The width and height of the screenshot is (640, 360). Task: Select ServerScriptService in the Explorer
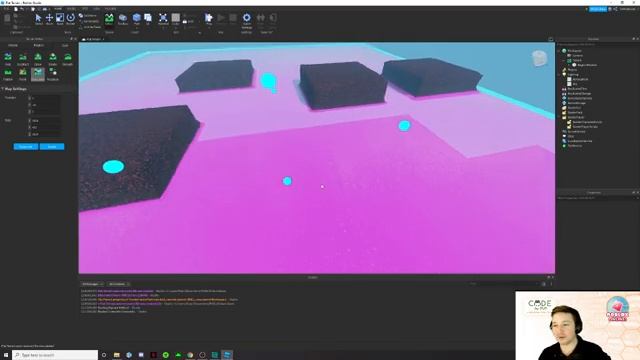(x=580, y=98)
